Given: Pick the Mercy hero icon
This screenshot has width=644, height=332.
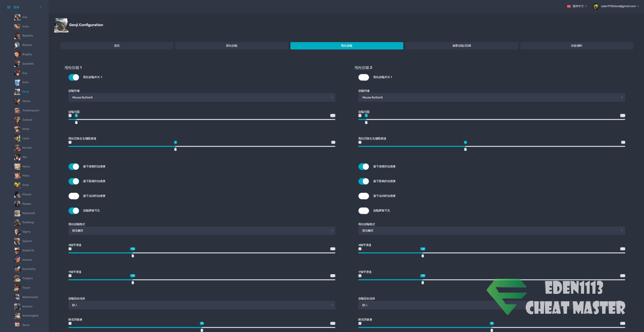Looking at the screenshot, I should click(x=17, y=166).
